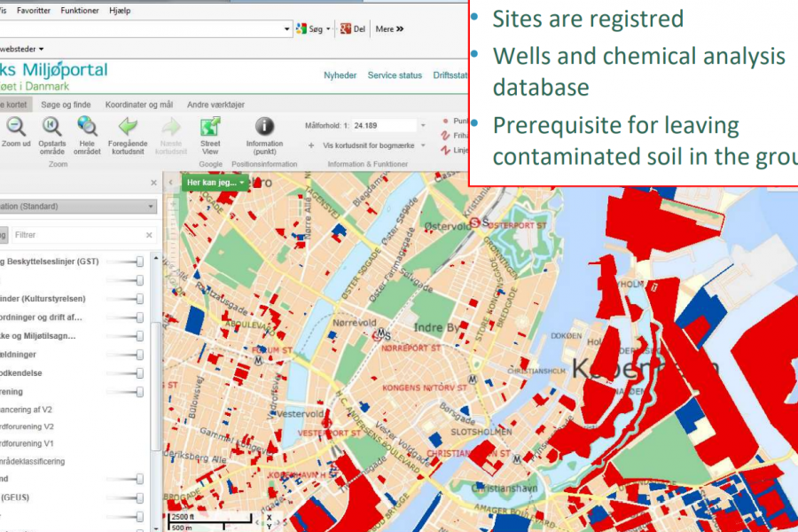798x532 pixels.
Task: Open the Driftsstatus link
Action: (x=450, y=75)
